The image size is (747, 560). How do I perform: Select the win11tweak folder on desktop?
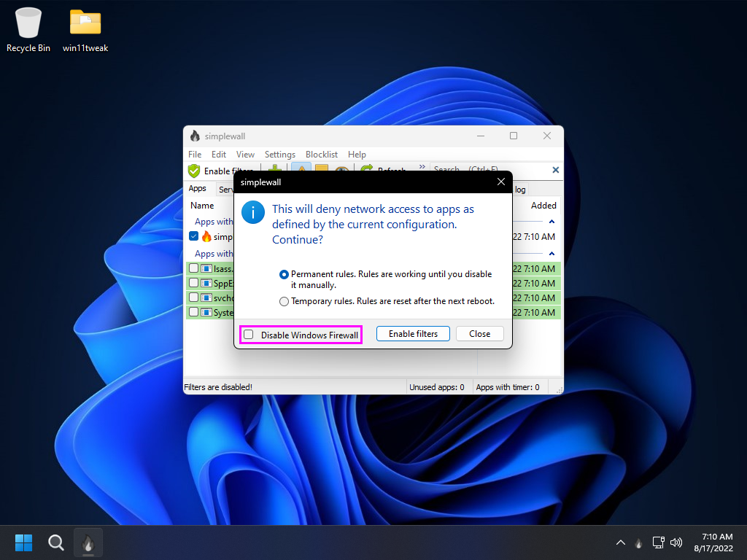click(x=85, y=29)
